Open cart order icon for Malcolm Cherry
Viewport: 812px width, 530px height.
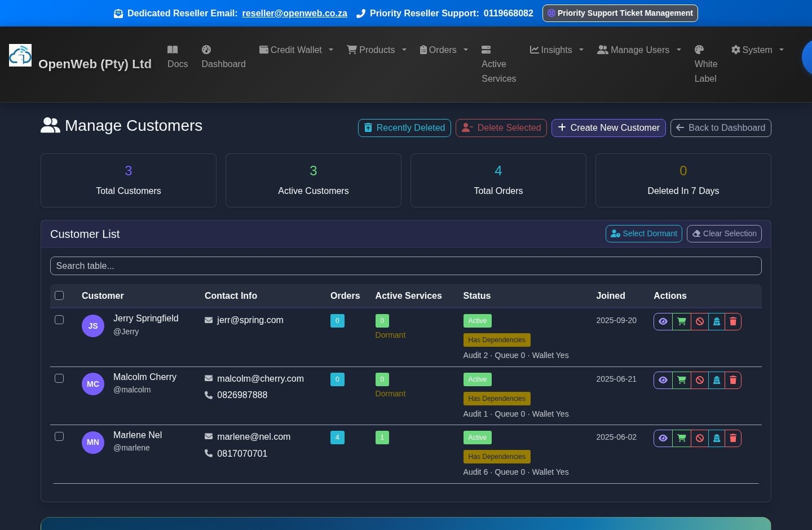click(x=682, y=380)
